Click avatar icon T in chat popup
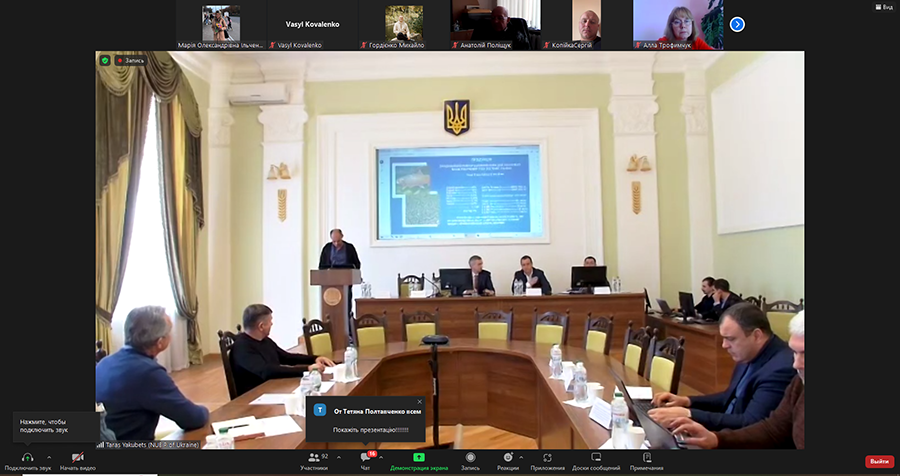Screen dimensions: 900x476 pyautogui.click(x=320, y=410)
